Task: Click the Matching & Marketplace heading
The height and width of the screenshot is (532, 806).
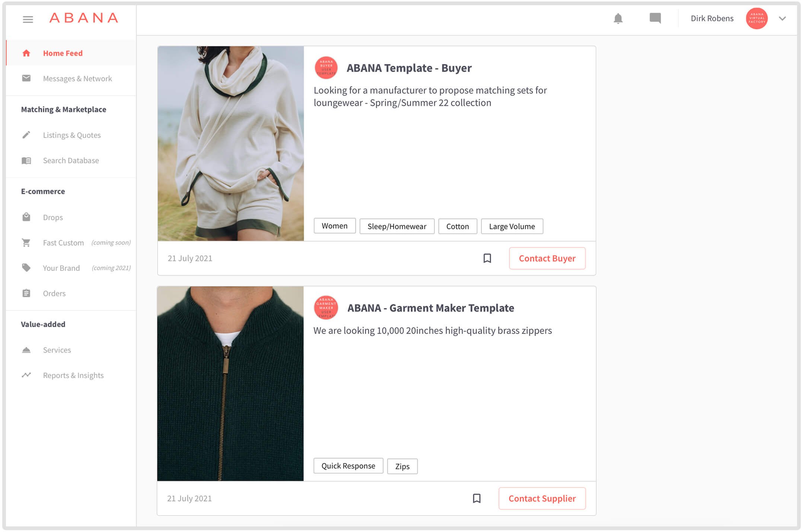Action: [64, 109]
